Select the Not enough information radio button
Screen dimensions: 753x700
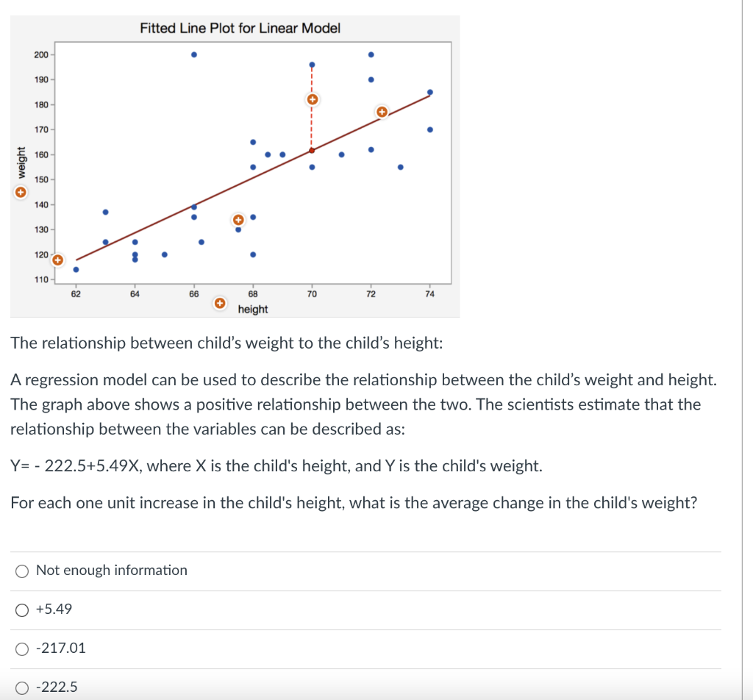tap(22, 570)
